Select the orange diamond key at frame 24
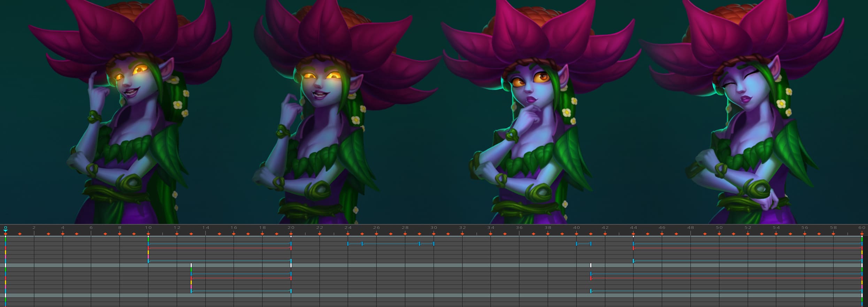The image size is (868, 307). point(348,234)
